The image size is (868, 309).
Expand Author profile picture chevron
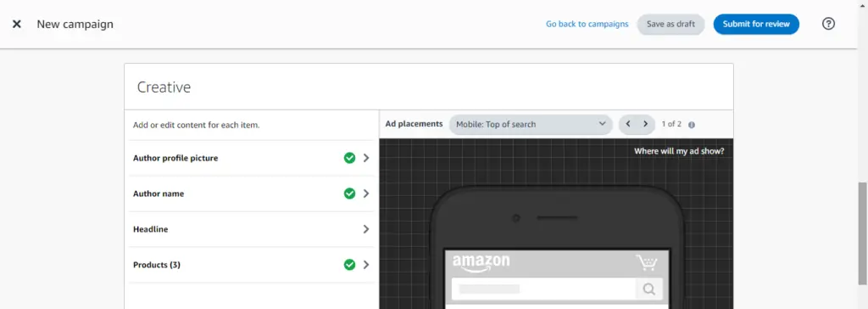tap(366, 158)
